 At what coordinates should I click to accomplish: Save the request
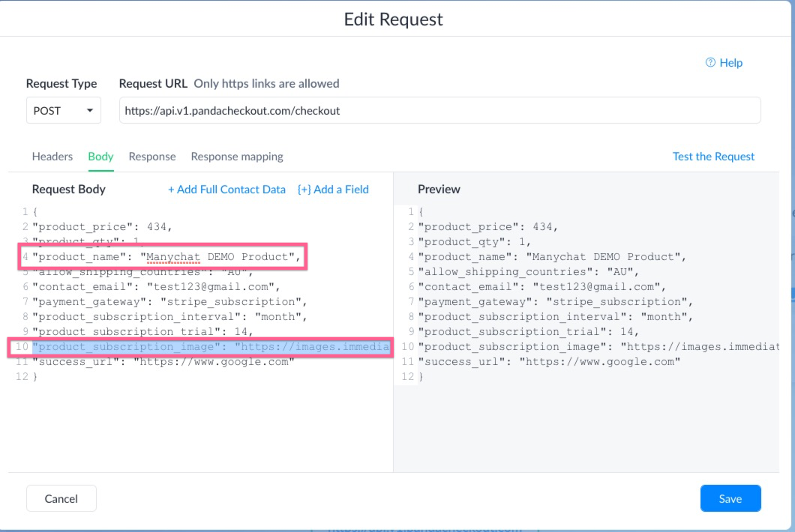click(x=730, y=498)
